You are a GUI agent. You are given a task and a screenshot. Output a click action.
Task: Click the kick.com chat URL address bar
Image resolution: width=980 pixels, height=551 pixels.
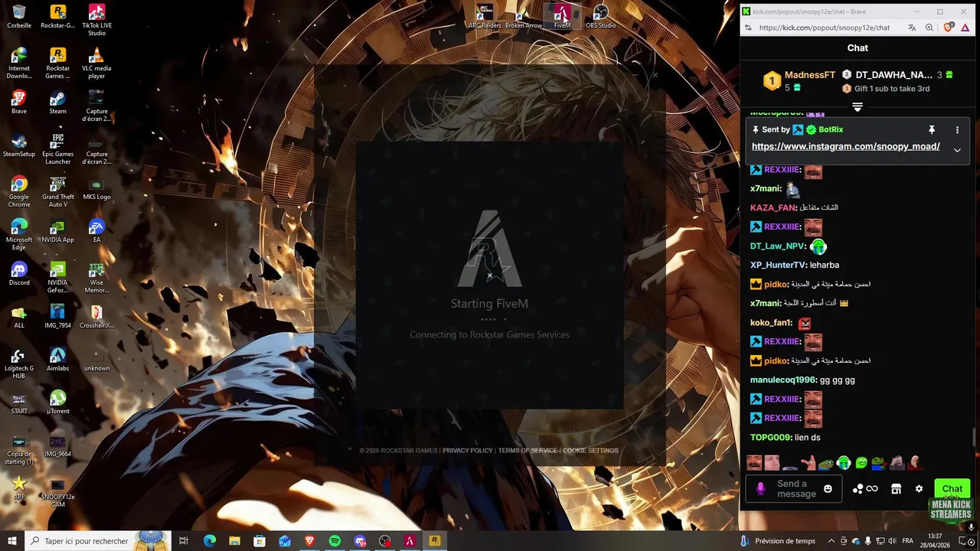[x=825, y=28]
